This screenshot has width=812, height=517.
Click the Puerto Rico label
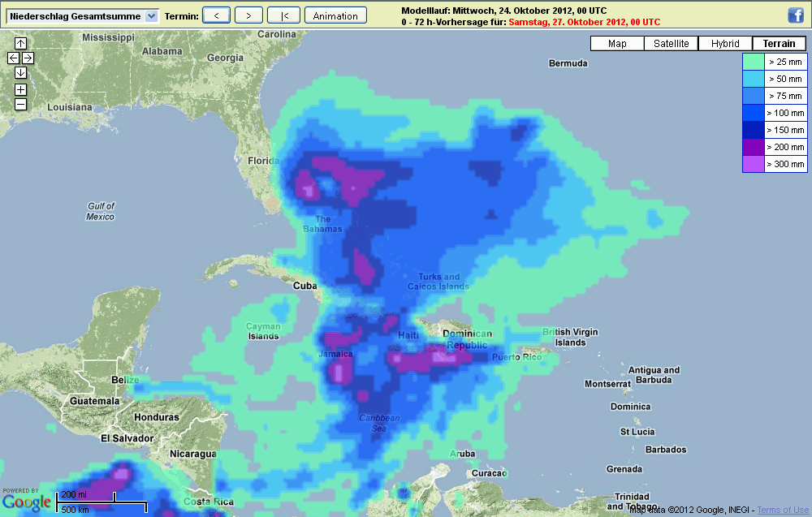[x=516, y=357]
